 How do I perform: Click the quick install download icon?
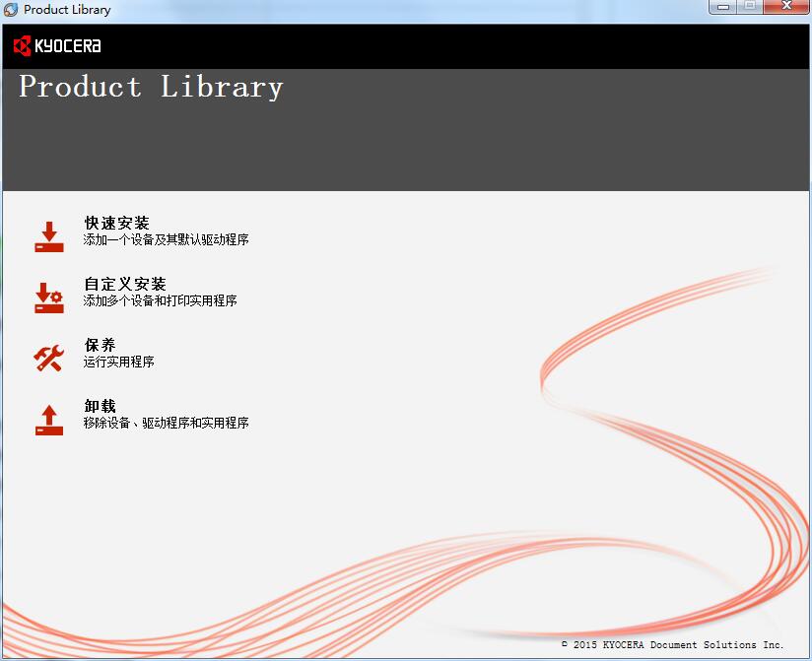(49, 237)
